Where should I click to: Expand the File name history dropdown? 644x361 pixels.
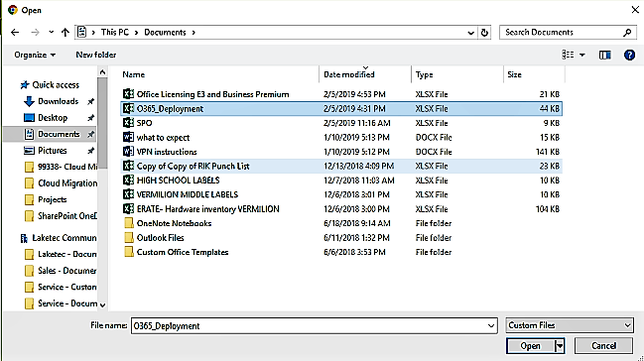point(491,325)
